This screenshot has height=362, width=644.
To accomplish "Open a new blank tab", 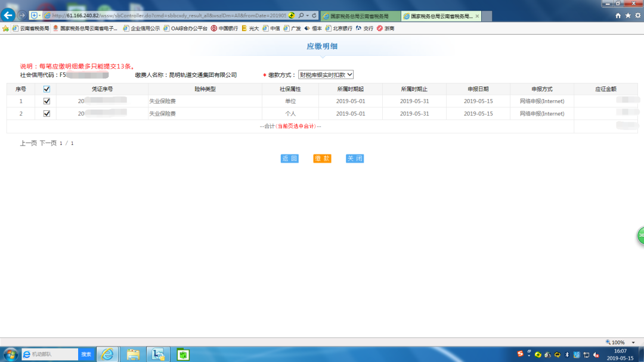I will (487, 16).
